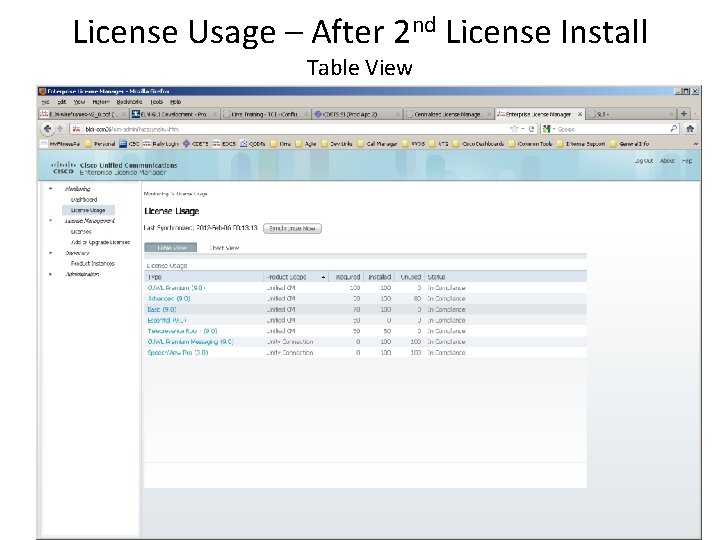The image size is (720, 540).
Task: Open the EDCS bookmark
Action: [225, 144]
